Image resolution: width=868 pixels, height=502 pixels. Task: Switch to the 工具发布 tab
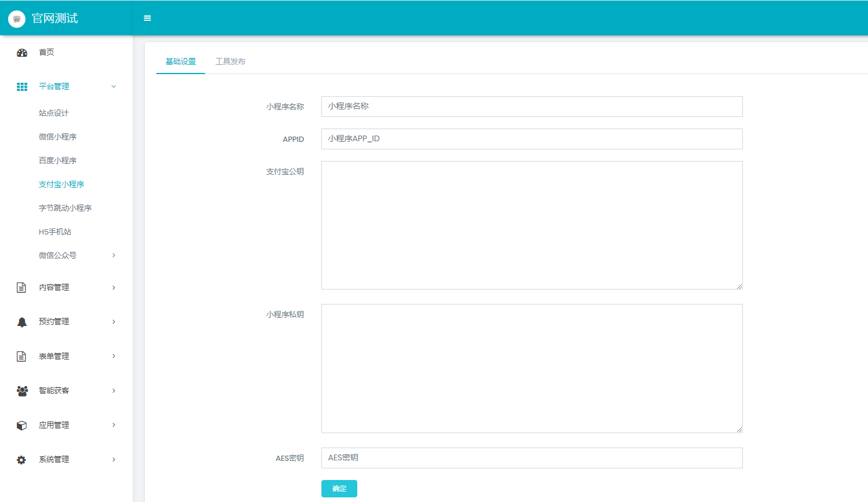point(230,61)
